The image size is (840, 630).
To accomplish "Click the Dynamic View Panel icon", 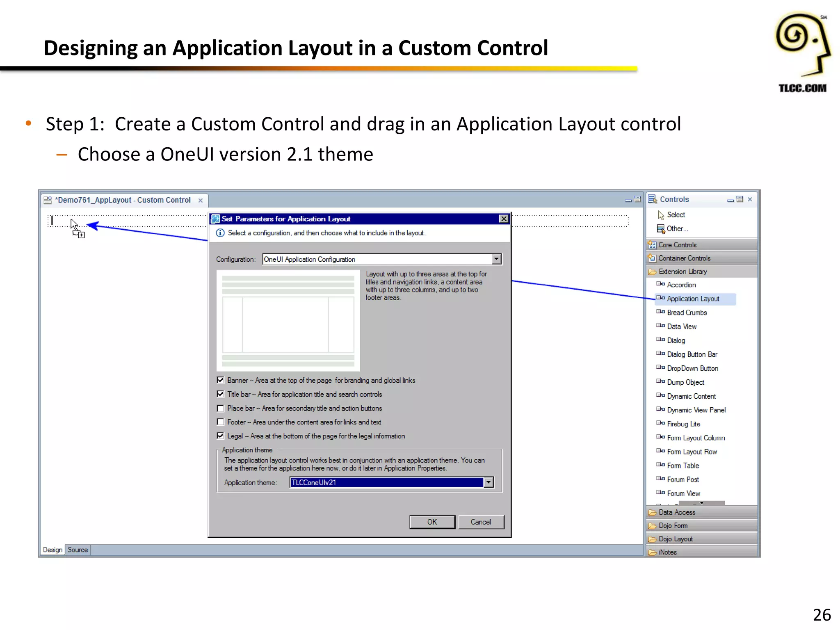I will 660,410.
